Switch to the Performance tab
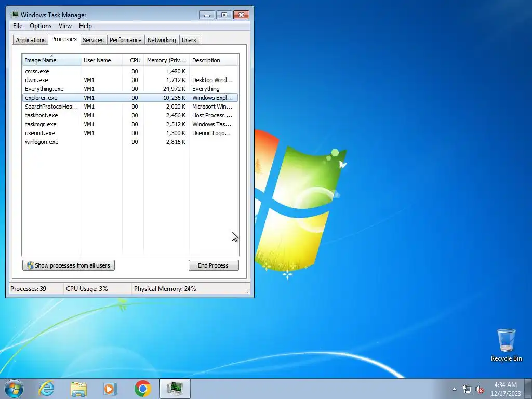Image resolution: width=532 pixels, height=399 pixels. (x=126, y=40)
